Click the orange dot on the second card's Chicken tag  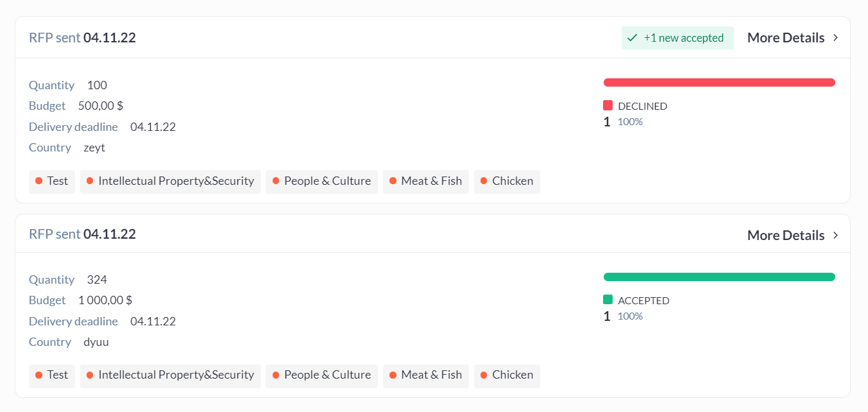tap(484, 375)
